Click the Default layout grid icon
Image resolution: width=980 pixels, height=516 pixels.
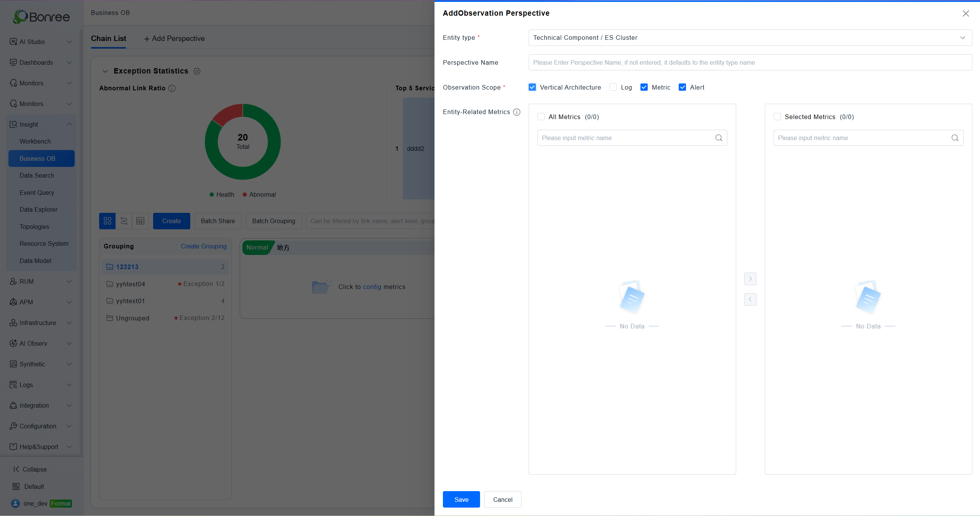16,486
